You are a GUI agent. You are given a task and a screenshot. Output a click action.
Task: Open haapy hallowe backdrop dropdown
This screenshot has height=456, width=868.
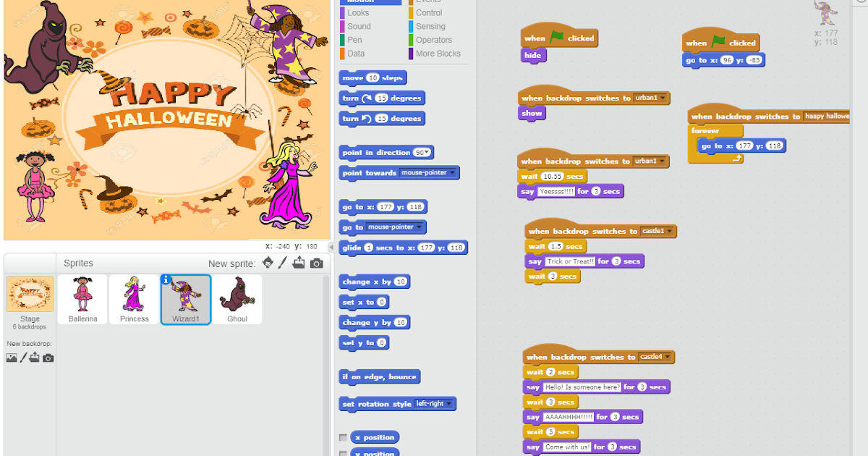point(826,117)
